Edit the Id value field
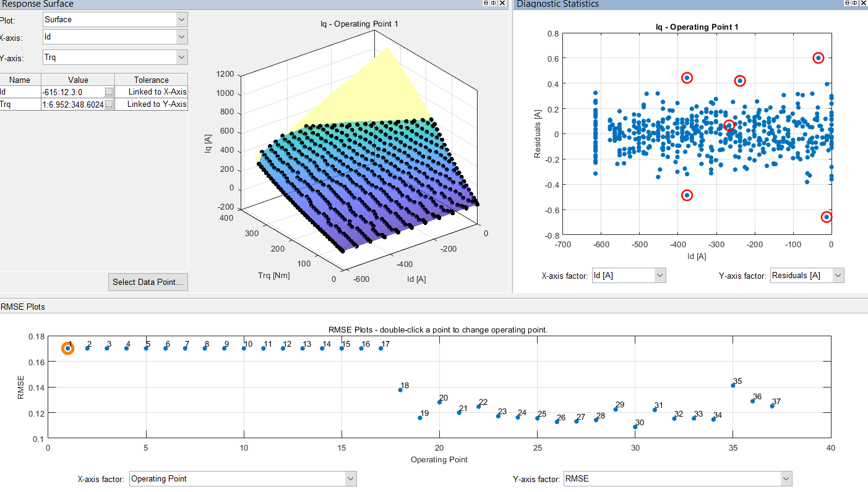This screenshot has width=868, height=492. [x=68, y=91]
